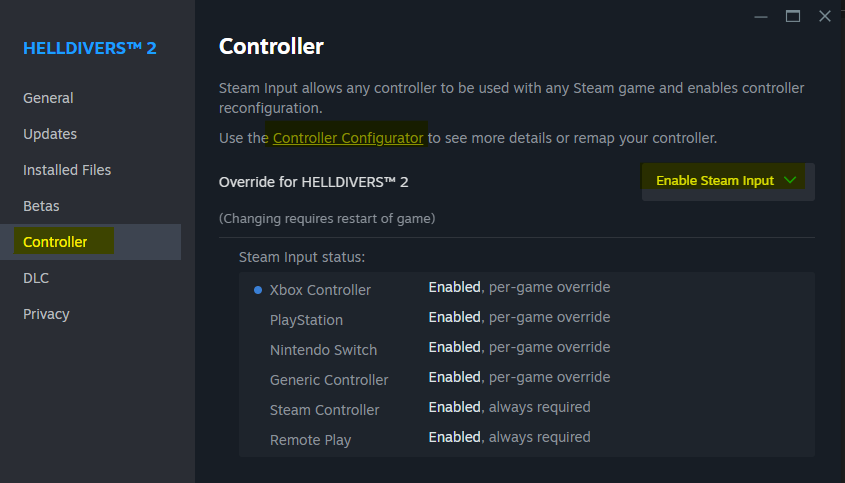Image resolution: width=845 pixels, height=483 pixels.
Task: Click the Remote Play status row
Action: [x=310, y=440]
